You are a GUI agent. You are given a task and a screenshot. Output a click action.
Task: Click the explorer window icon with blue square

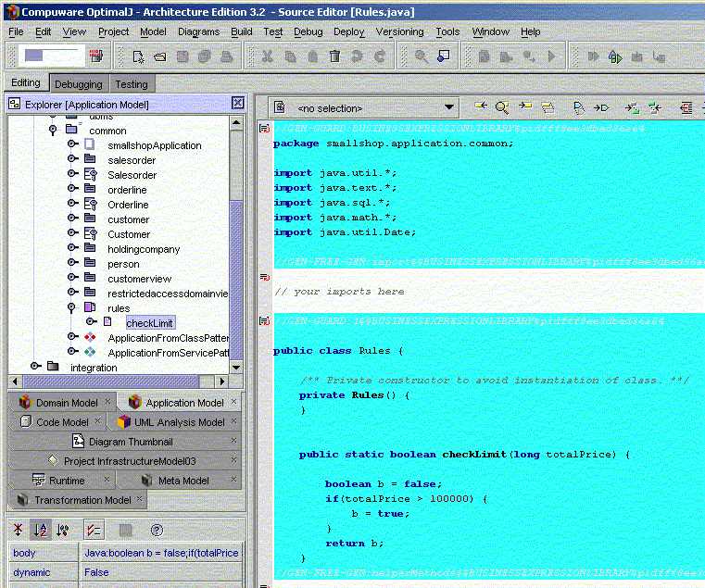444,56
